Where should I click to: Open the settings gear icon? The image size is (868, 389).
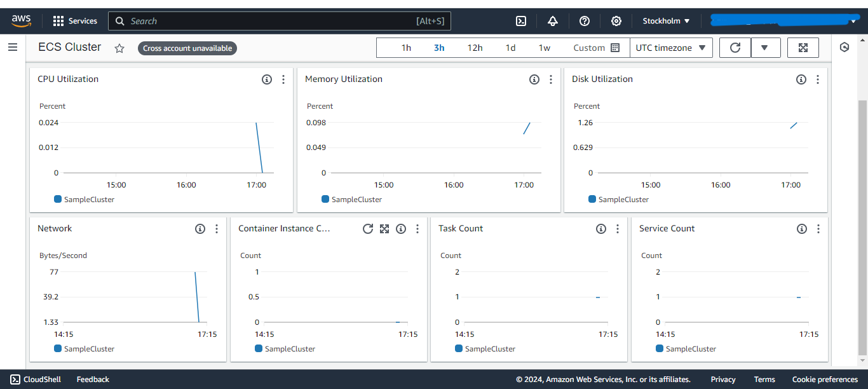(616, 21)
